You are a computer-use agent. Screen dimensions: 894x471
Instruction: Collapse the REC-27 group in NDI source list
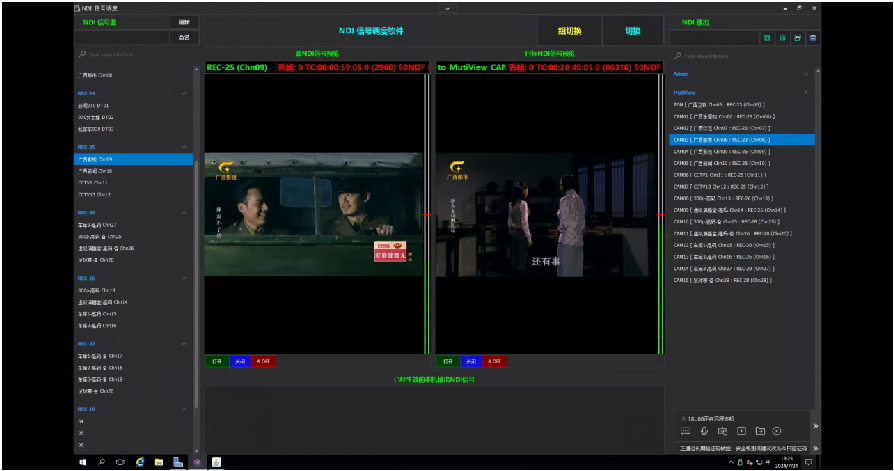(x=184, y=344)
